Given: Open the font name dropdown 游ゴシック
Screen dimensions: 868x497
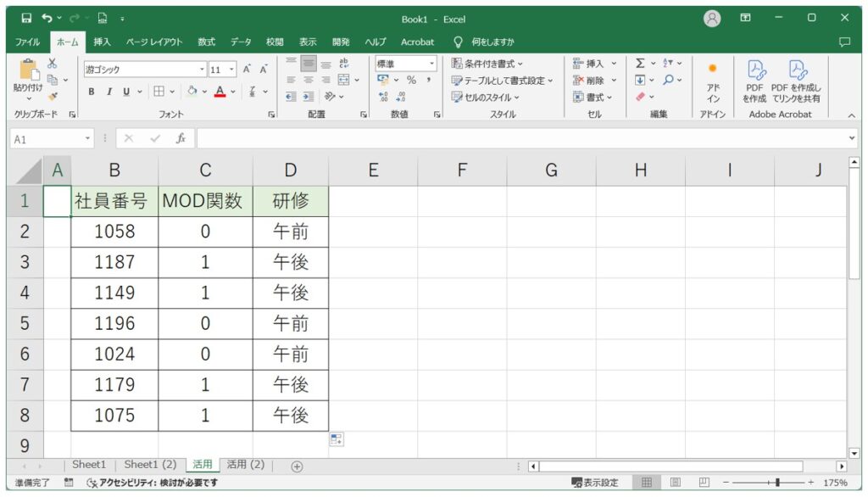Looking at the screenshot, I should tap(144, 70).
